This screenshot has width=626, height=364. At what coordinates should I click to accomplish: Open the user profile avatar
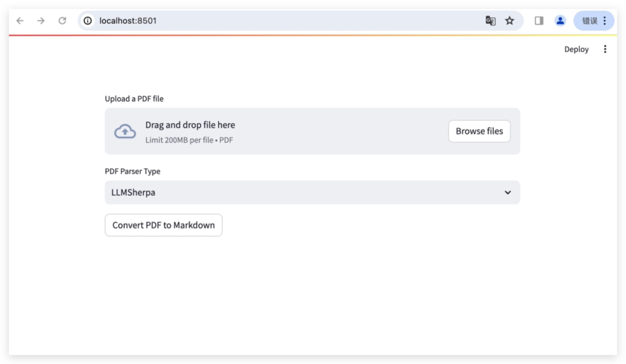560,21
